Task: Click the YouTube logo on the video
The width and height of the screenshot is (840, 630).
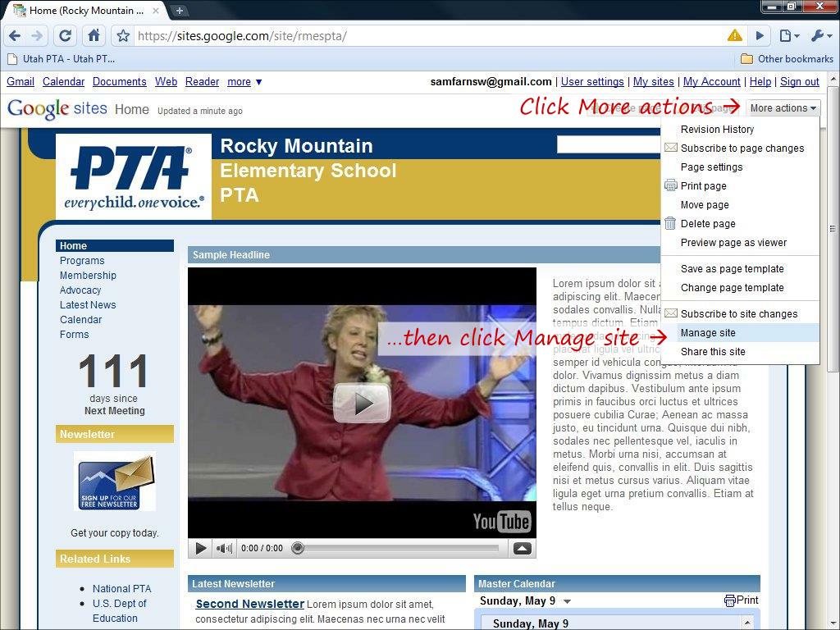Action: [x=501, y=521]
